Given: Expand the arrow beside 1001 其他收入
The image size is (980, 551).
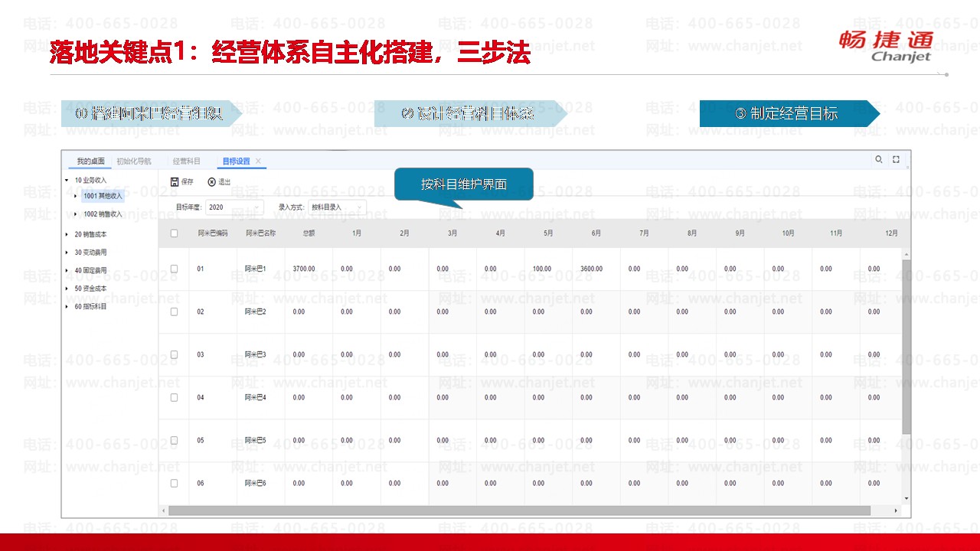Looking at the screenshot, I should click(x=76, y=196).
